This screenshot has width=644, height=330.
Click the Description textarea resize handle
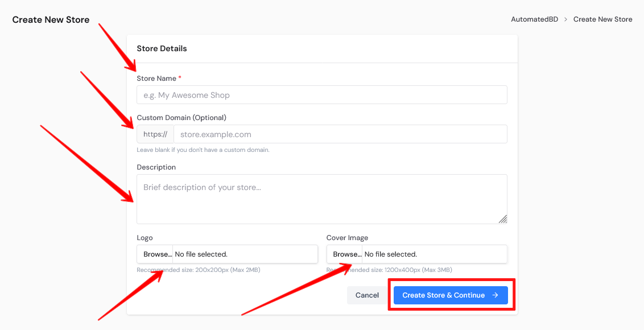pyautogui.click(x=503, y=219)
